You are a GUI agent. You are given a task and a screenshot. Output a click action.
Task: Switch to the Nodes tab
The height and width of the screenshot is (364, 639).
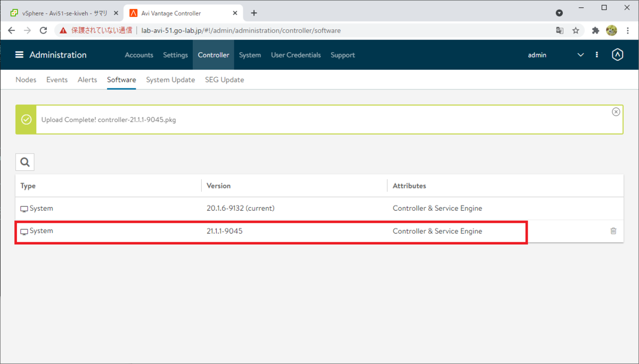(26, 80)
